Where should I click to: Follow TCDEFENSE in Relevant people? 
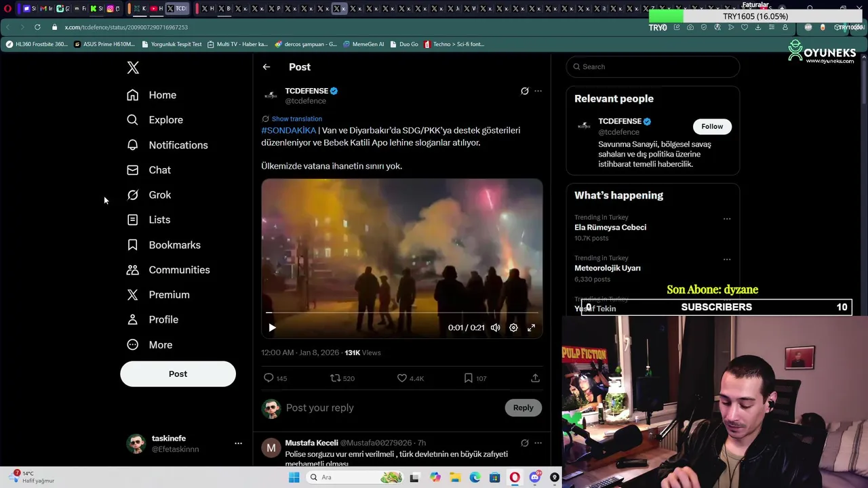(x=712, y=127)
